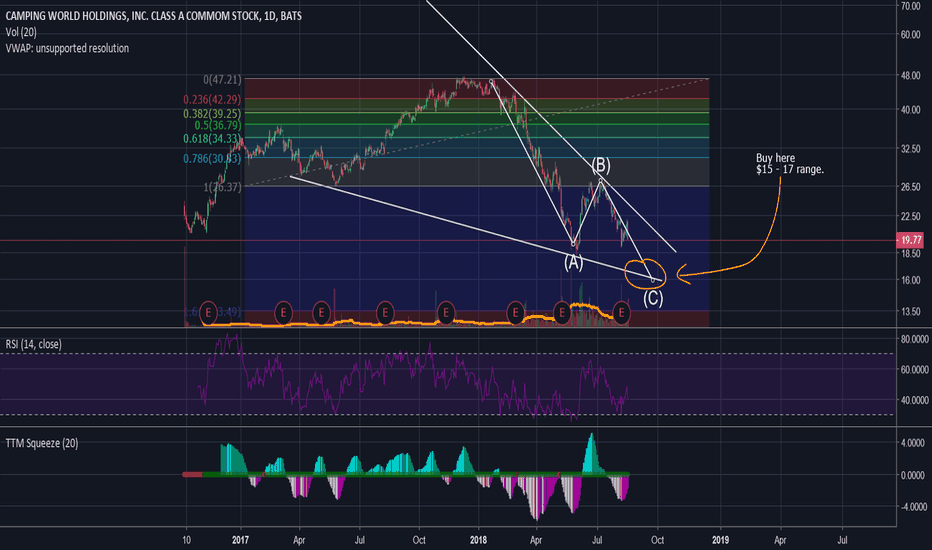Select the TTM Squeeze (20) indicator label
Image resolution: width=932 pixels, height=550 pixels.
pyautogui.click(x=42, y=443)
